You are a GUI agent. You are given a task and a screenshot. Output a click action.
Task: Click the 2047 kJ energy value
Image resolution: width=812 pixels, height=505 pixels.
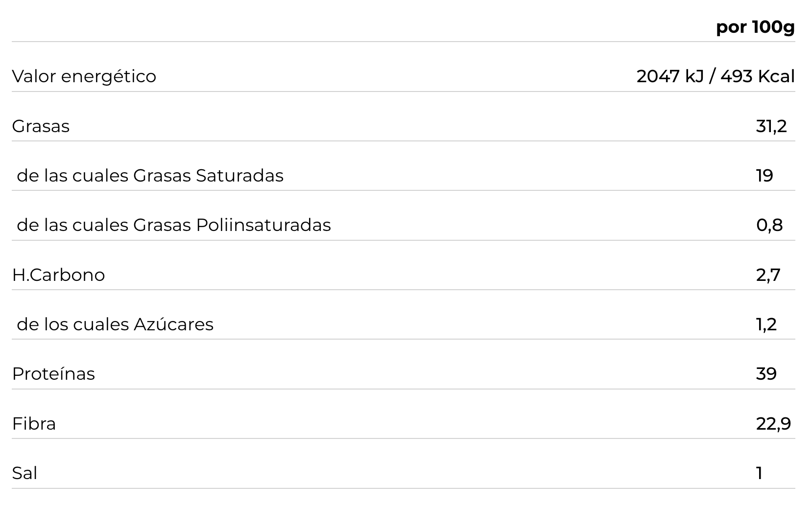670,76
